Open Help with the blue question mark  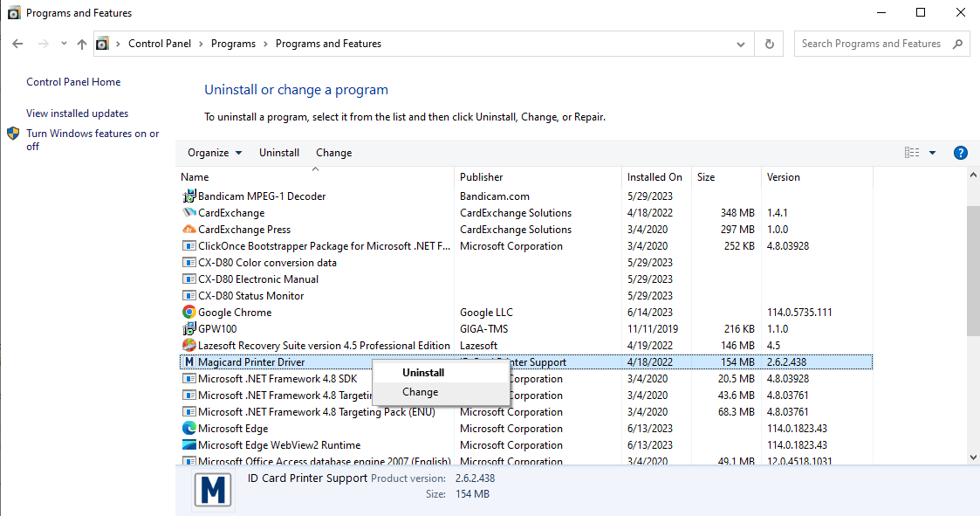point(961,153)
